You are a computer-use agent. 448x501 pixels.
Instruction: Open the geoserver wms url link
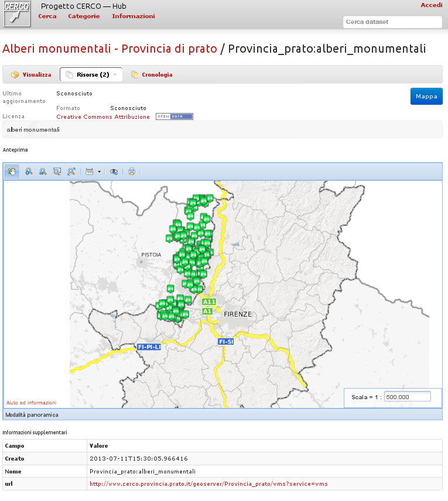208,484
